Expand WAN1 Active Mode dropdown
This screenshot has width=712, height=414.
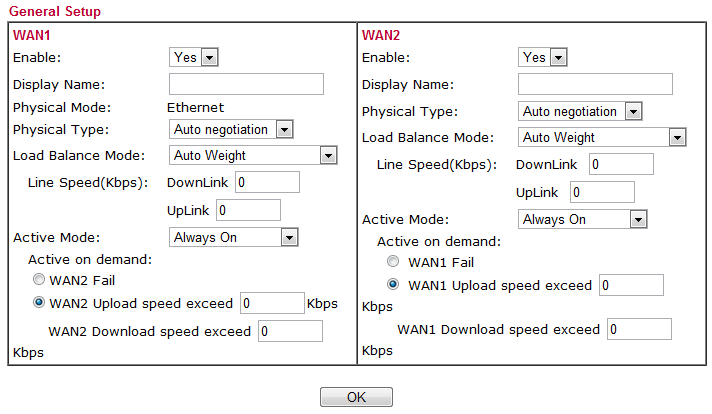click(234, 238)
